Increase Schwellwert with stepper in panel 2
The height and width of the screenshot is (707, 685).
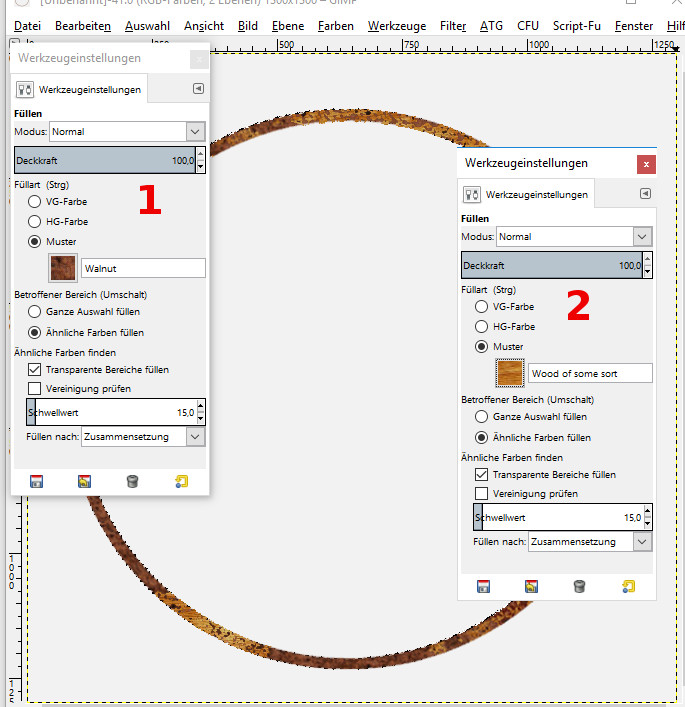coord(648,511)
